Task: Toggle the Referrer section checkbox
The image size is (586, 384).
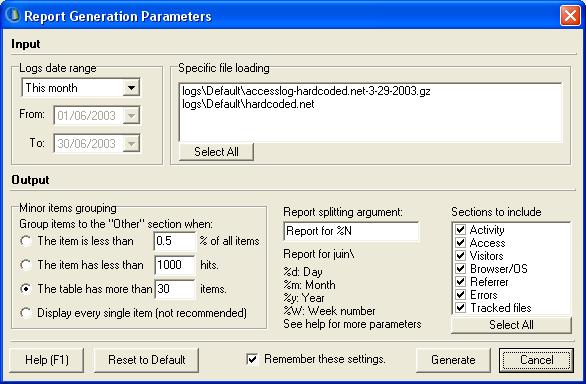Action: (x=460, y=282)
